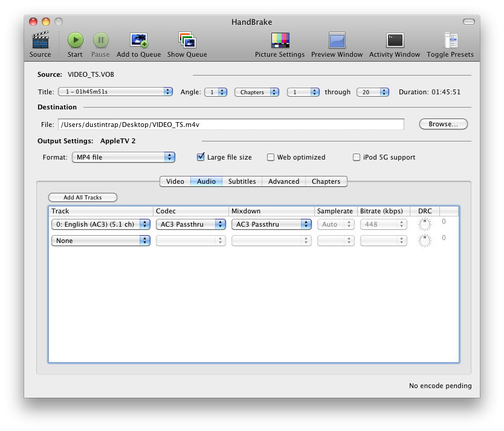Open the empty Samplerate dropdown in None row

[x=336, y=241]
